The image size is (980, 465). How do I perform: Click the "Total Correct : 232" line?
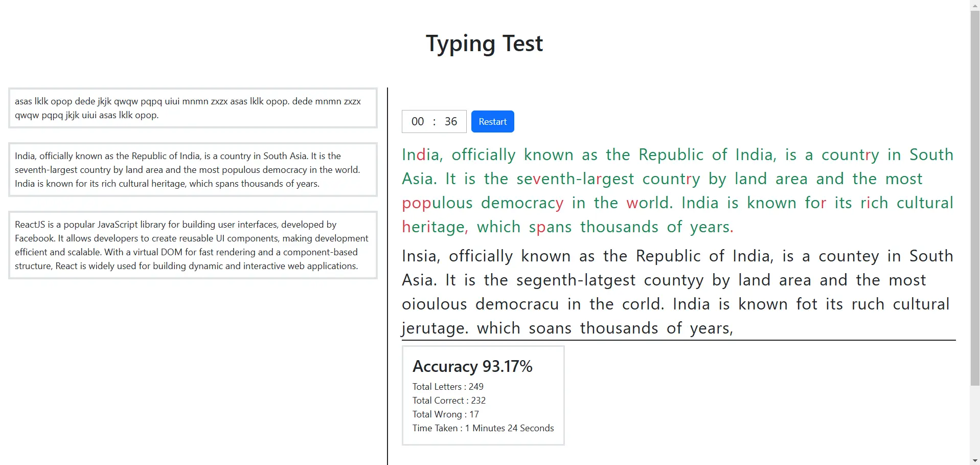[x=449, y=401]
